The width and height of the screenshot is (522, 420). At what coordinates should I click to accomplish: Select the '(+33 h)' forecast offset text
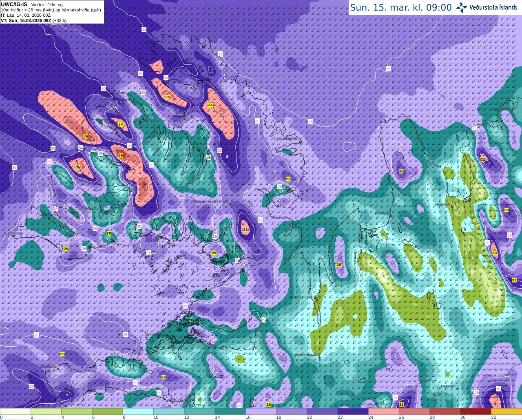pos(60,20)
